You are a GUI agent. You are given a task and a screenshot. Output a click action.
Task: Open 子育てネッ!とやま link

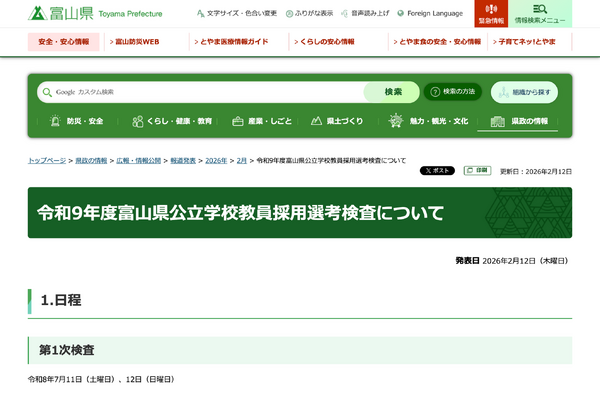(x=524, y=42)
